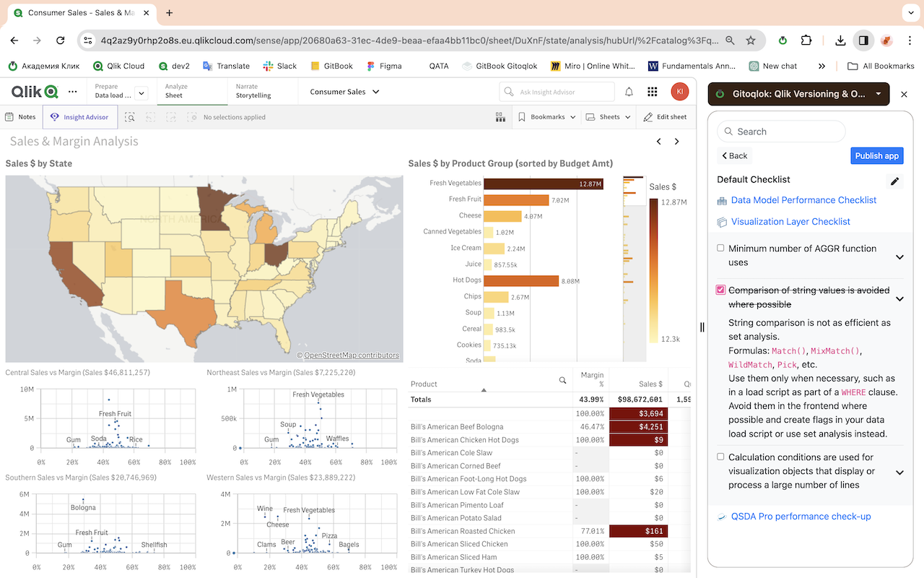The height and width of the screenshot is (578, 924).
Task: Click the Edit sheet button
Action: click(x=666, y=117)
